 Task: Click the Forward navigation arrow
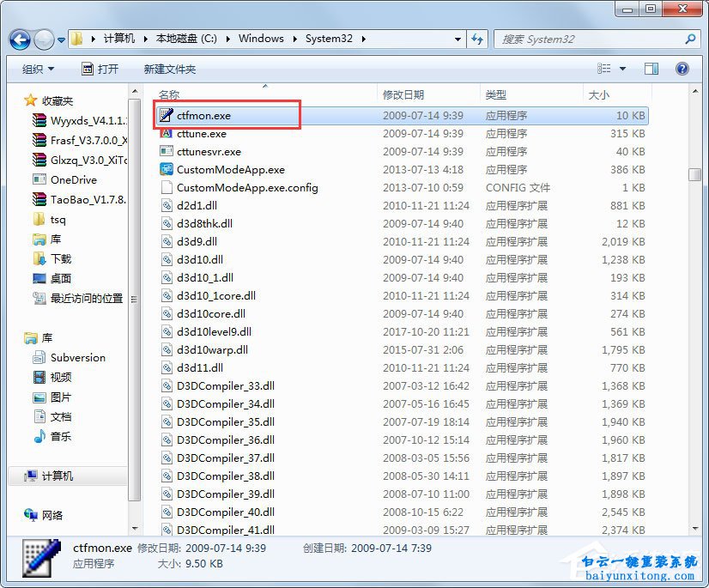[43, 39]
